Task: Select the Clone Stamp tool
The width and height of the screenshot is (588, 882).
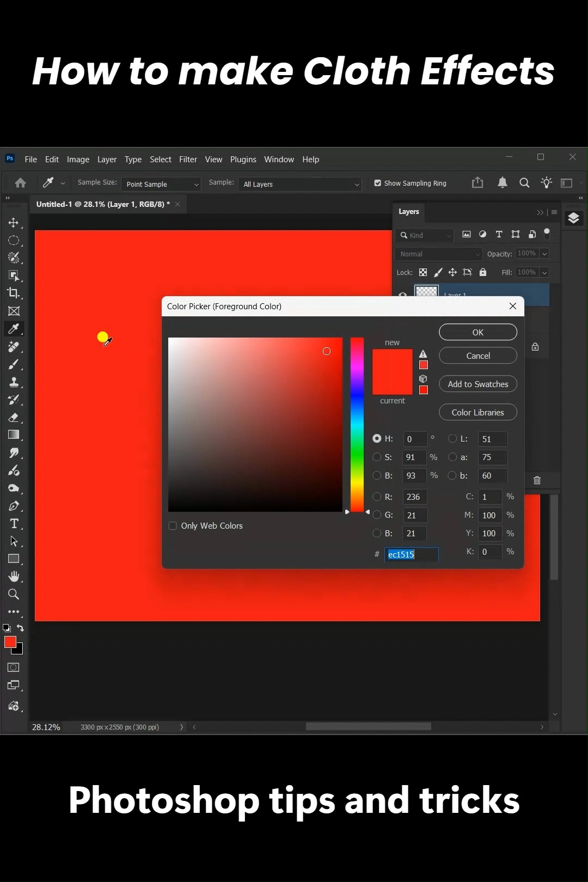Action: (14, 382)
